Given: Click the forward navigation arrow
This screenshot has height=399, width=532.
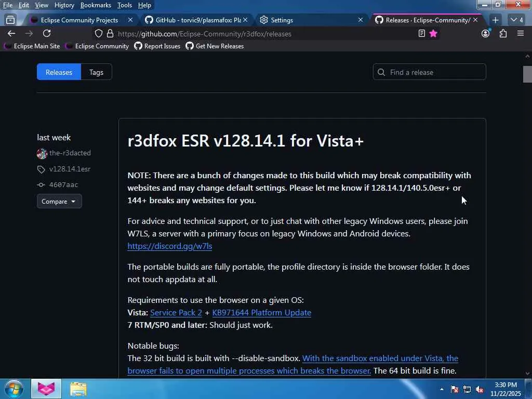Looking at the screenshot, I should tap(29, 33).
